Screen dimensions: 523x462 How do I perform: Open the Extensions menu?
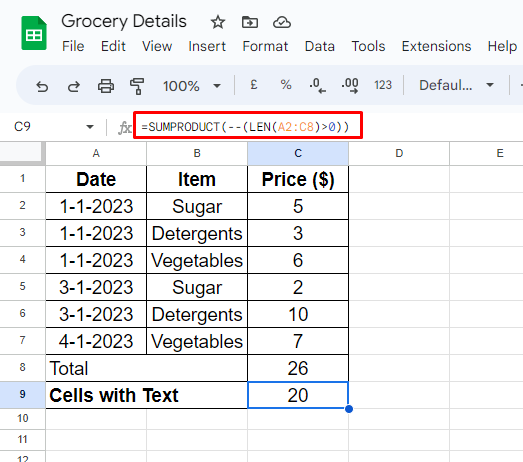tap(436, 46)
